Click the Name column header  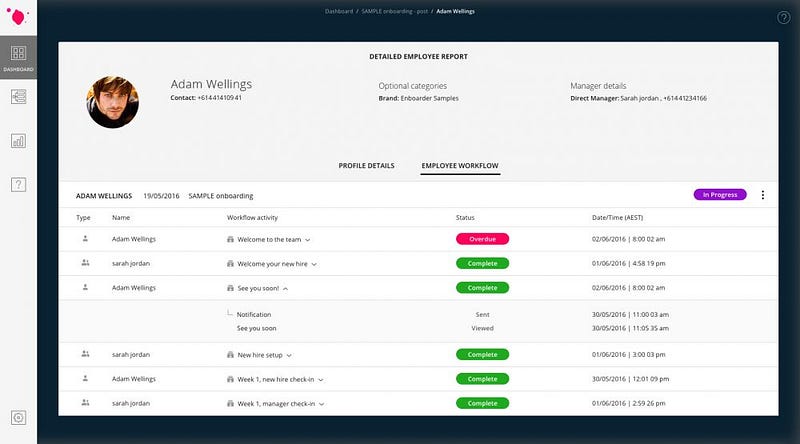(x=121, y=217)
